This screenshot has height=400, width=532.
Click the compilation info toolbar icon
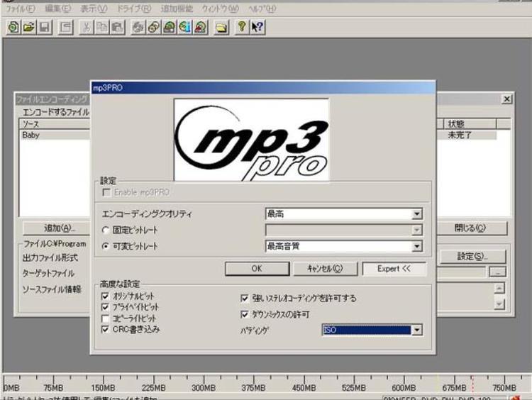point(65,27)
